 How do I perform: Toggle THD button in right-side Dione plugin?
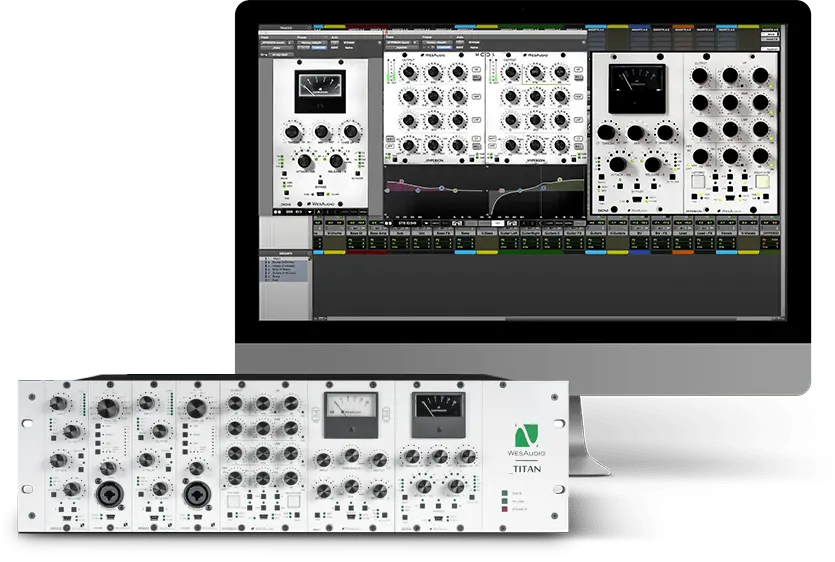601,198
